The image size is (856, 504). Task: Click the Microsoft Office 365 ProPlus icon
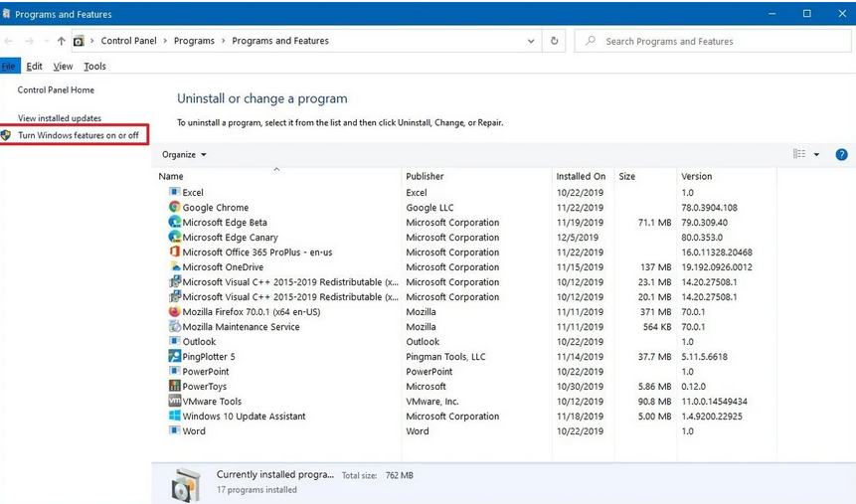click(x=174, y=252)
